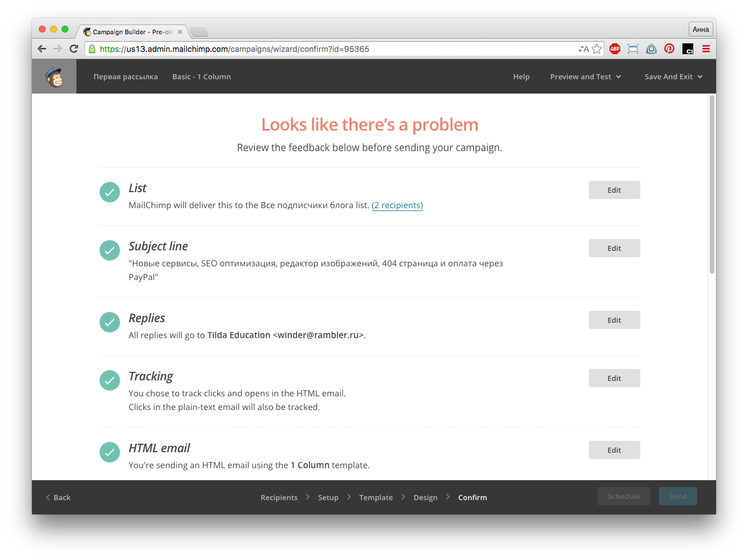Open the Help menu item

(x=521, y=77)
